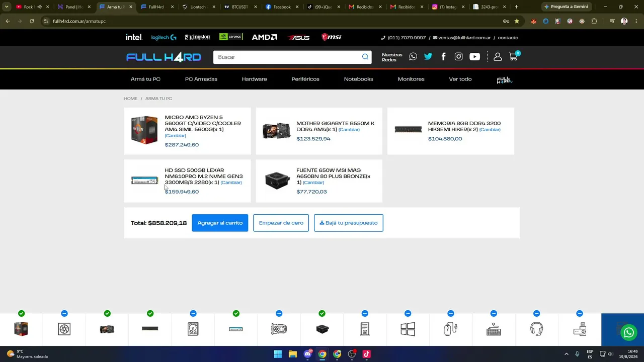
Task: Open the weather widget on the taskbar
Action: point(28,354)
